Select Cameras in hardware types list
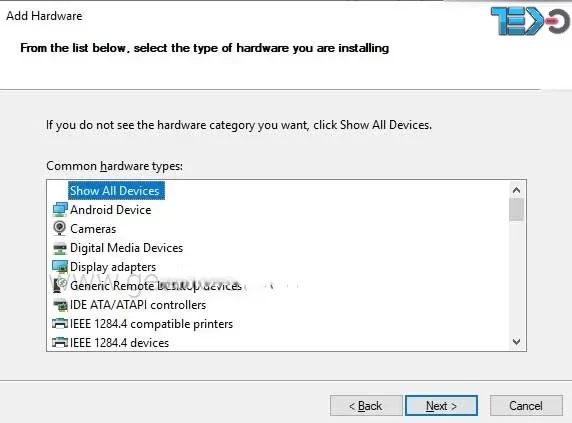 click(93, 229)
